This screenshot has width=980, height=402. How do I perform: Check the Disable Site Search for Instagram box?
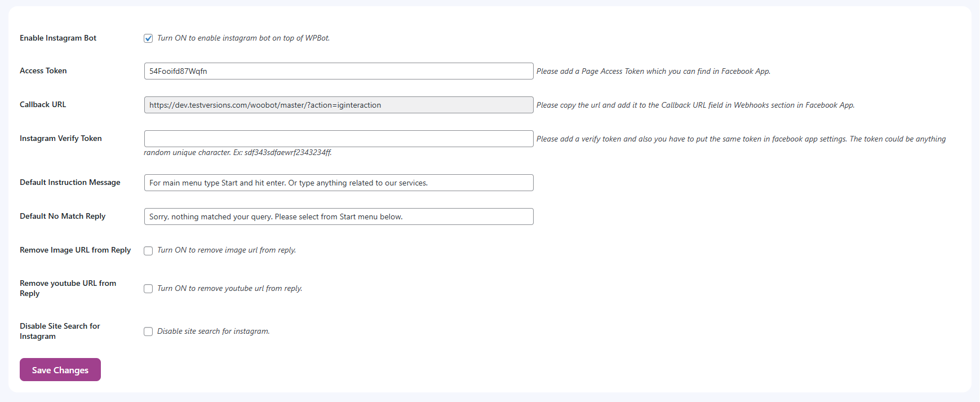coord(148,332)
